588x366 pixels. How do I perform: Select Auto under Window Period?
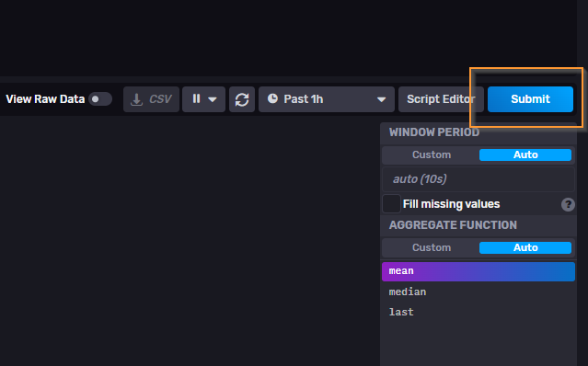click(525, 154)
